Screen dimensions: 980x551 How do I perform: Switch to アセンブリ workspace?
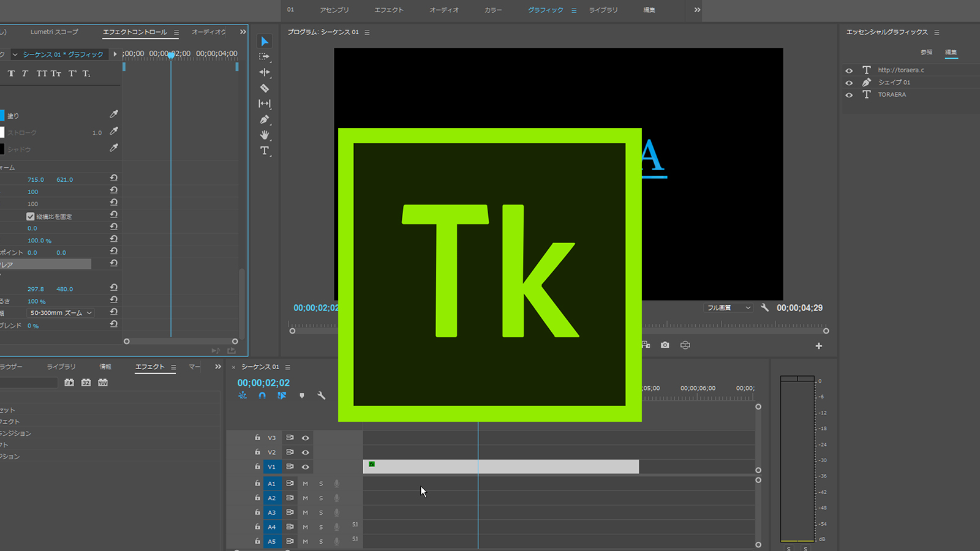334,10
